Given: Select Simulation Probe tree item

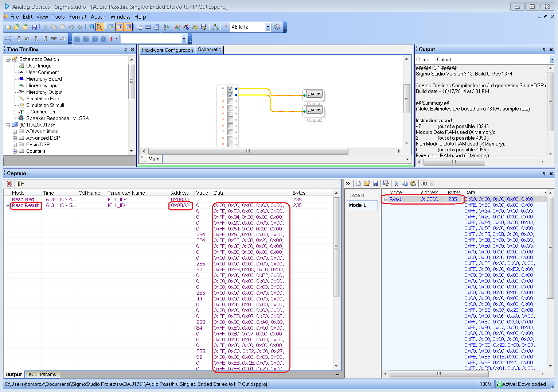Looking at the screenshot, I should (44, 98).
